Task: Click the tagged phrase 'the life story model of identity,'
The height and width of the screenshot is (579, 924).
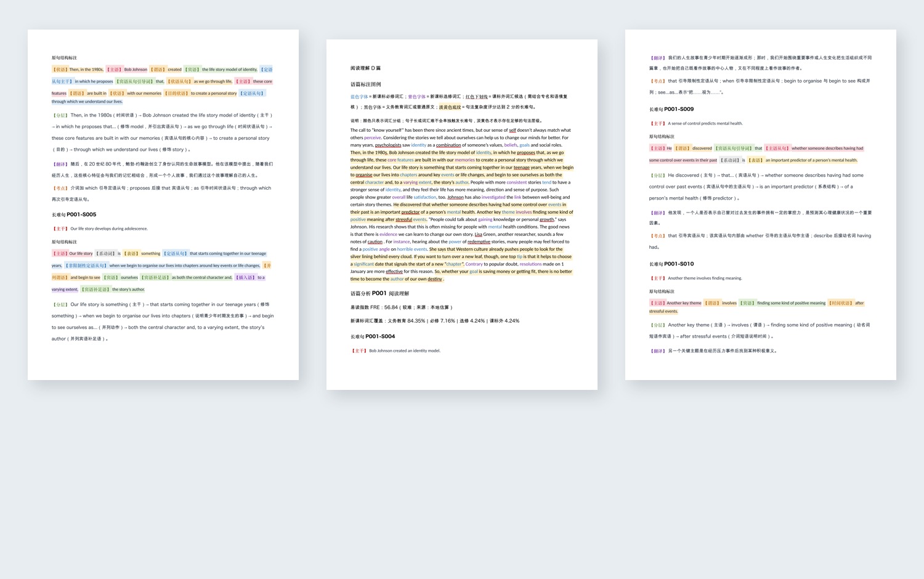Action: pyautogui.click(x=230, y=70)
